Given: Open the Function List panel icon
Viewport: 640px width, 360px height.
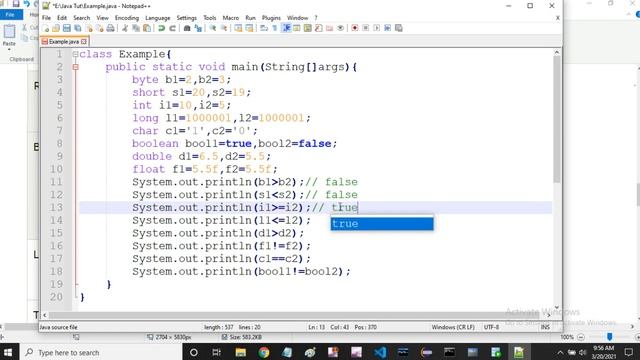Looking at the screenshot, I should coord(318,28).
